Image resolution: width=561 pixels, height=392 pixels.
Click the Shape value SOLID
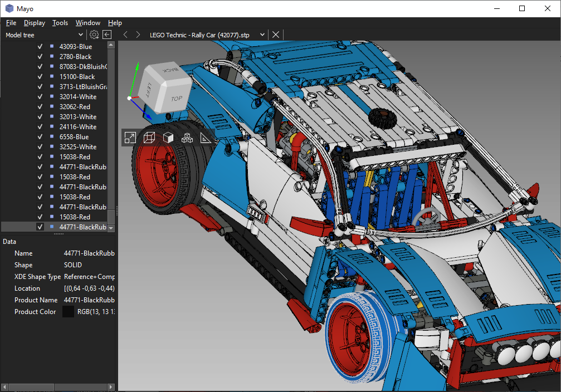pyautogui.click(x=73, y=265)
